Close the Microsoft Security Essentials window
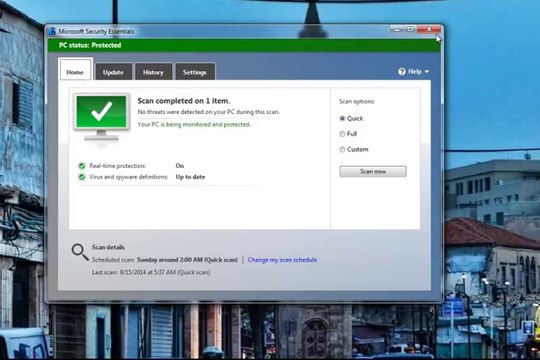 click(429, 29)
